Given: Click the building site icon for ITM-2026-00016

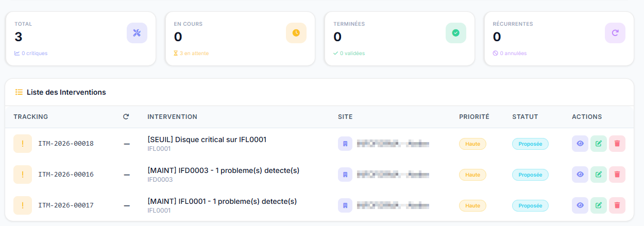Looking at the screenshot, I should 345,175.
